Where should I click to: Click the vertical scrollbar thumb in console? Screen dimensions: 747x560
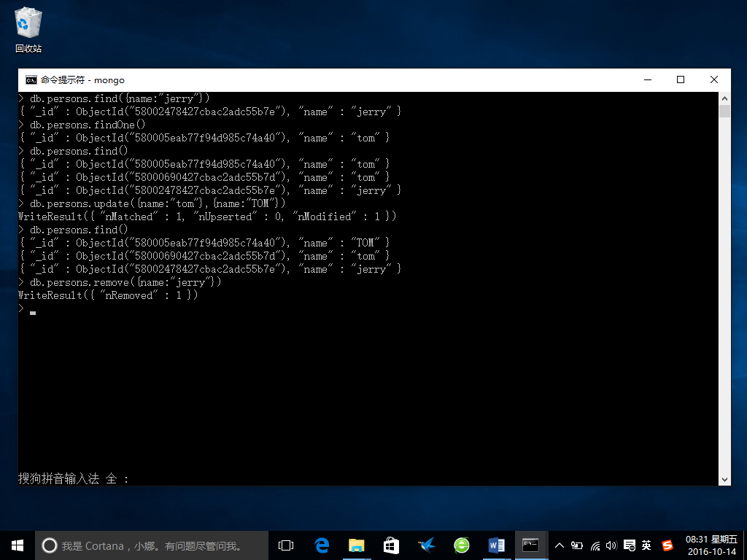tap(724, 112)
